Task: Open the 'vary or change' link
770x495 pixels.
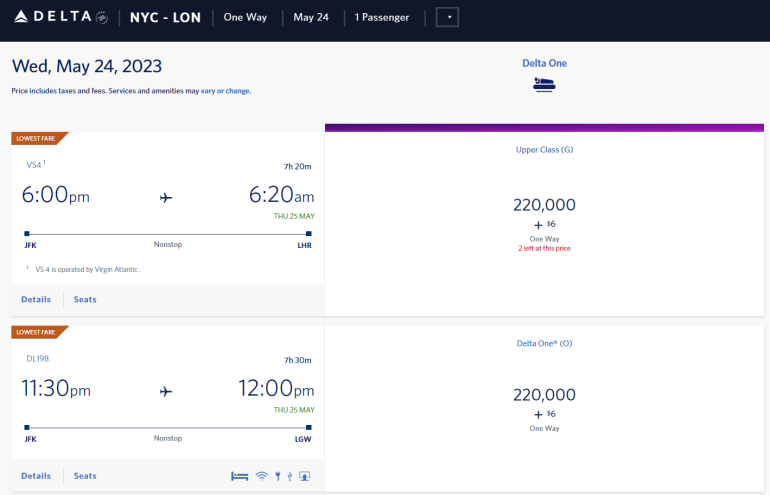Action: click(225, 91)
